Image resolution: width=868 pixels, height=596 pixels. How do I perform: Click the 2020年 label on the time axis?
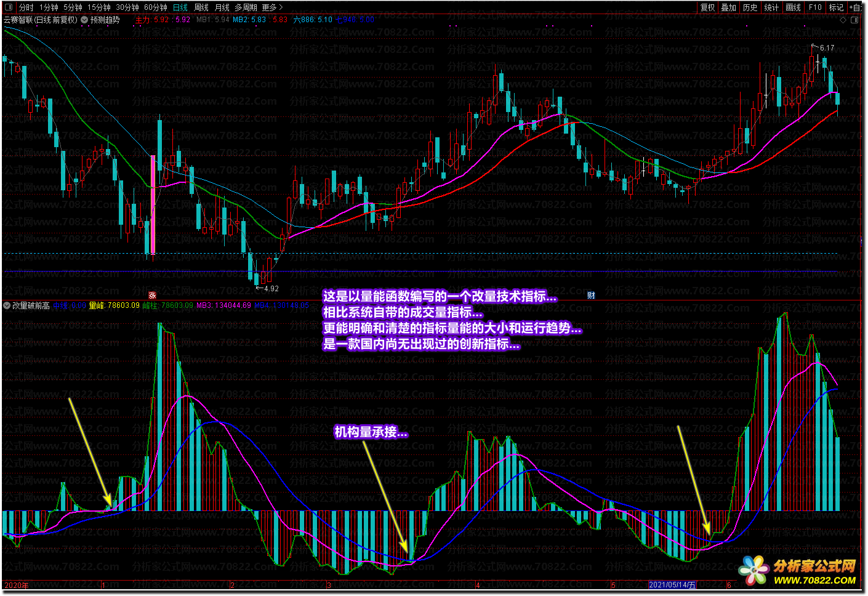click(x=17, y=586)
